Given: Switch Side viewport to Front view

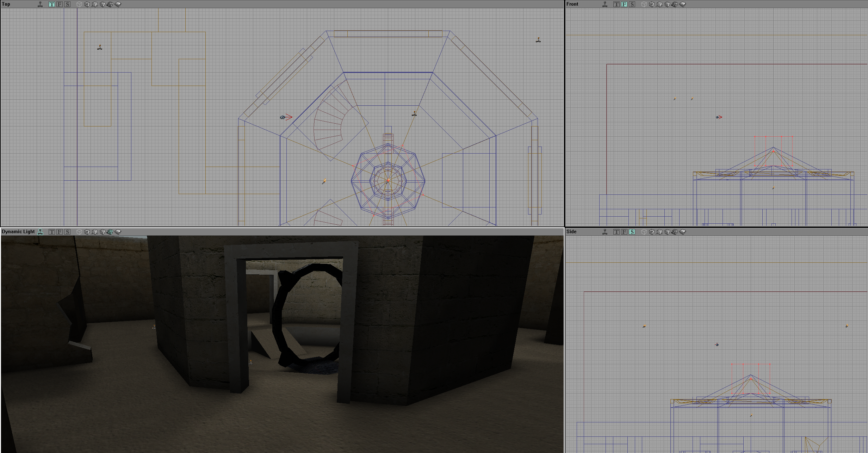Looking at the screenshot, I should point(624,232).
